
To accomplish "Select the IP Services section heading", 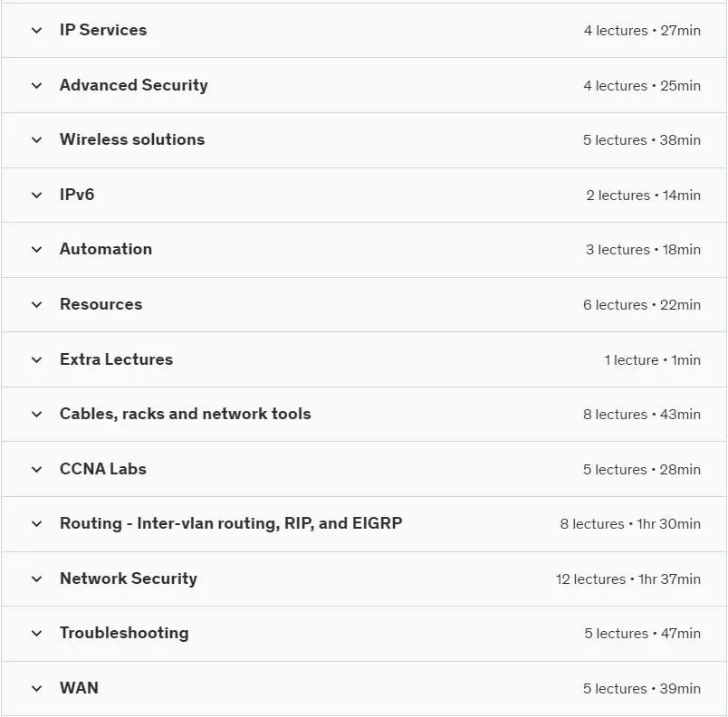I will (103, 30).
